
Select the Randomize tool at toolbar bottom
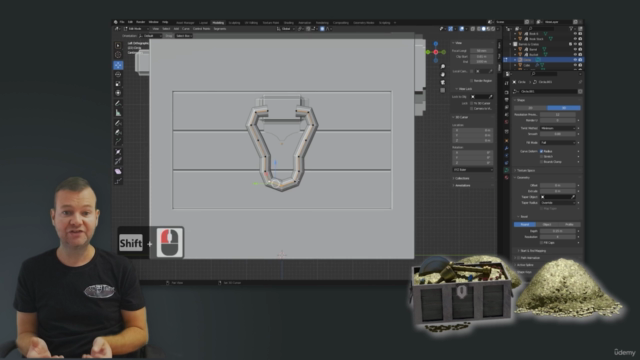tap(118, 181)
